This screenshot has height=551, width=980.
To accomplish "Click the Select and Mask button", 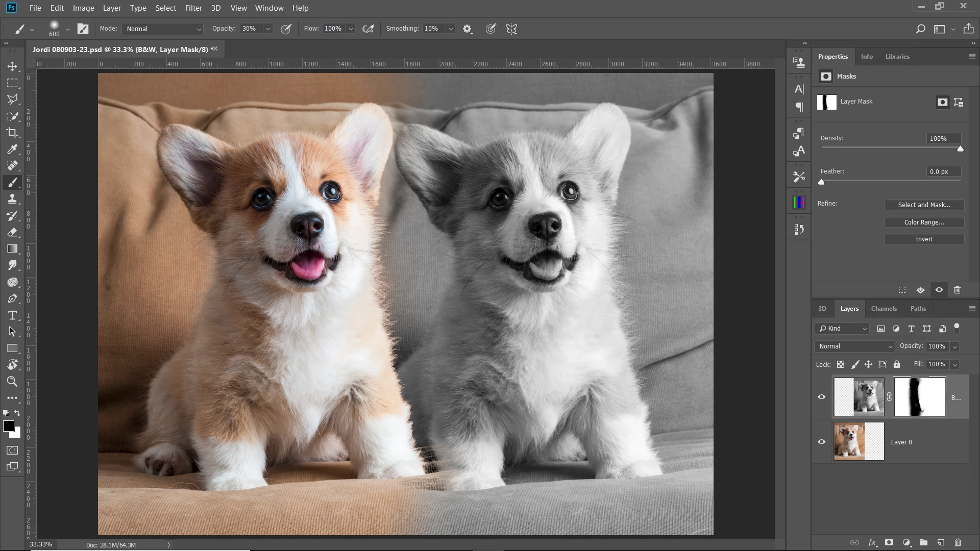I will [924, 205].
